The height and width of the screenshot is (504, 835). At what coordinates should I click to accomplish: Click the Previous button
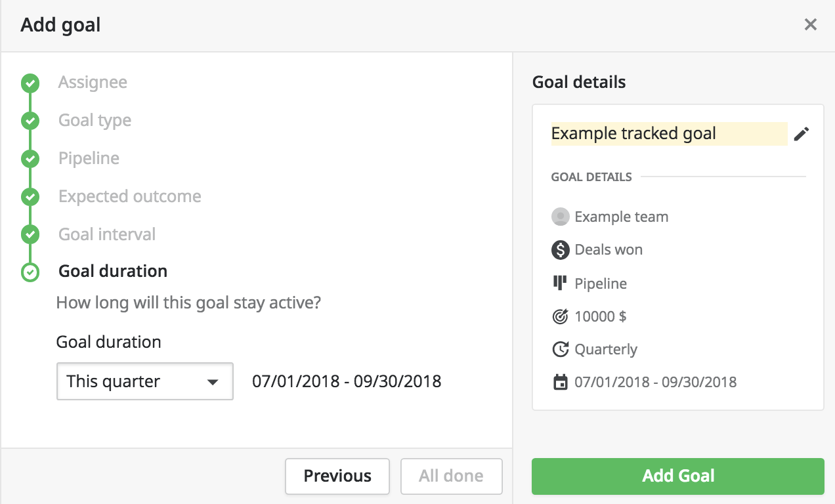pos(337,476)
